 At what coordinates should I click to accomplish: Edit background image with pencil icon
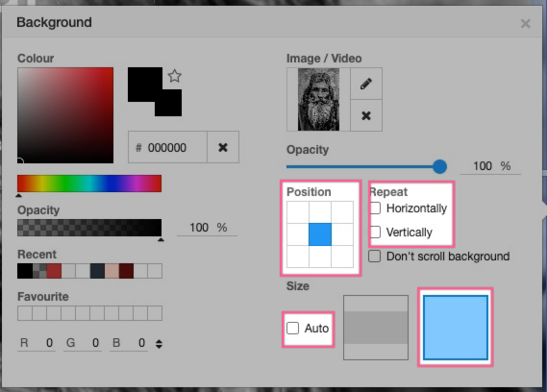pos(366,84)
